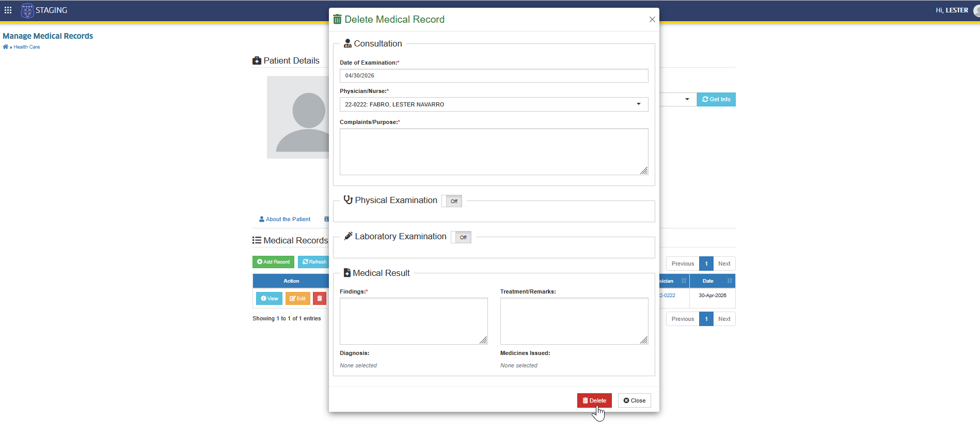Close the Delete Medical Record dialog with X
Image resolution: width=980 pixels, height=432 pixels.
[652, 20]
